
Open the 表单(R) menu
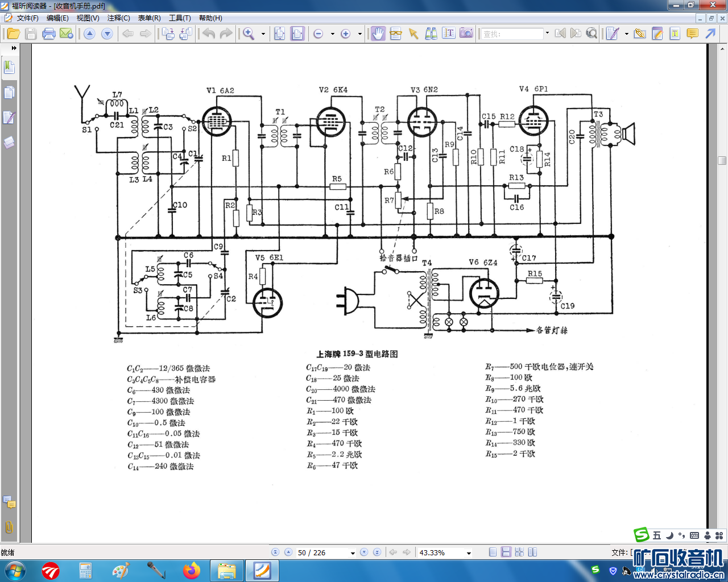click(x=150, y=18)
